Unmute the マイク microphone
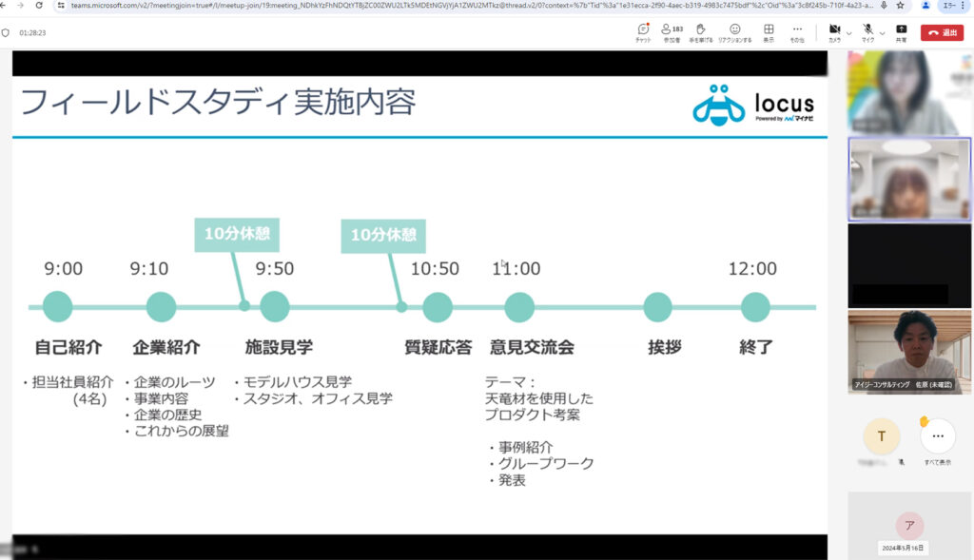The height and width of the screenshot is (560, 974). [x=867, y=29]
